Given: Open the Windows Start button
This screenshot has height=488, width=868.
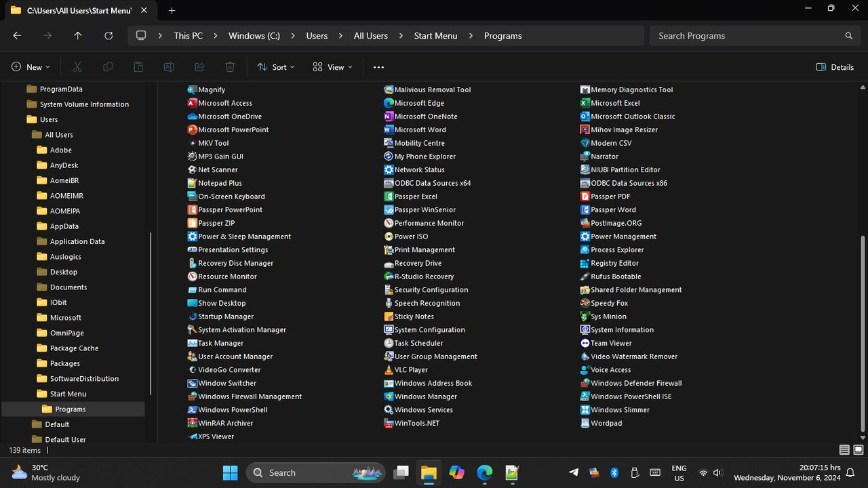Looking at the screenshot, I should click(231, 472).
